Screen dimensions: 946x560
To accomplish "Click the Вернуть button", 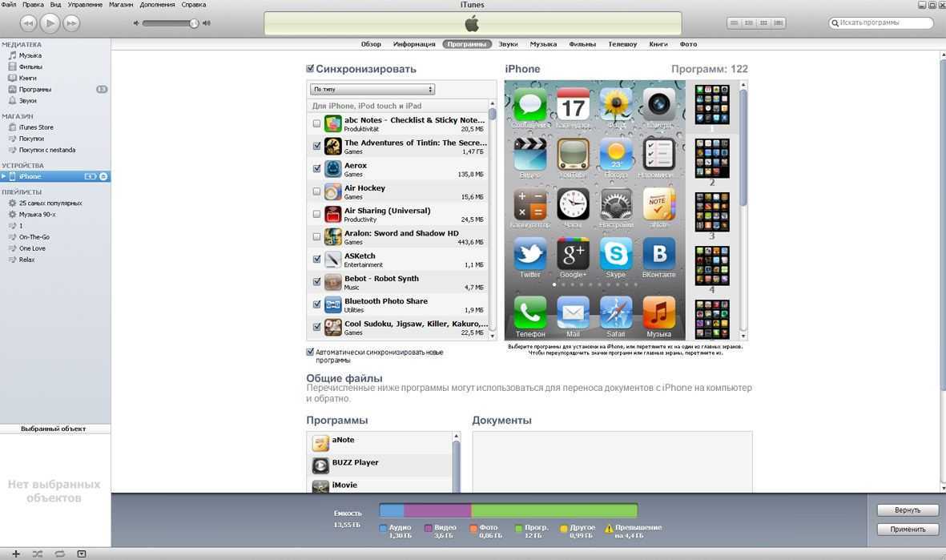I will pos(908,510).
